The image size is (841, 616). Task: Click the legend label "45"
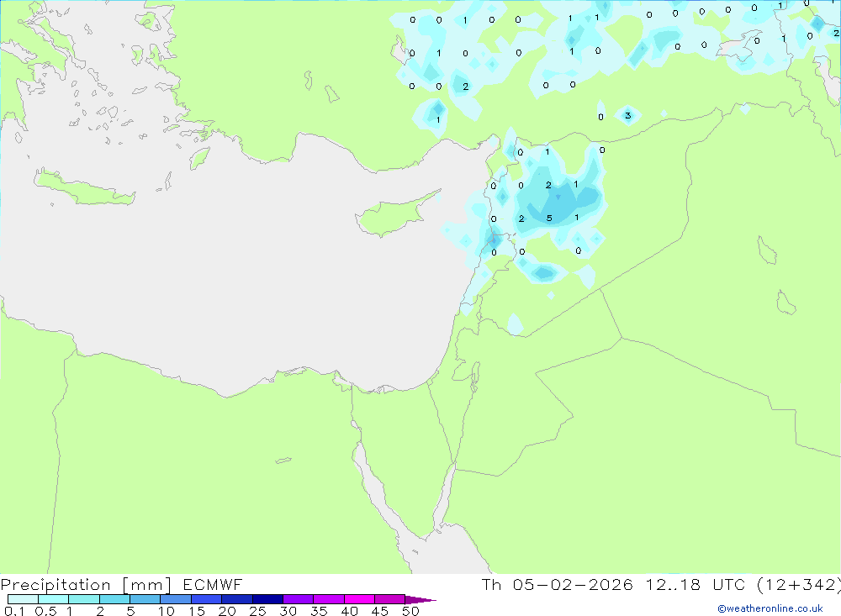coord(380,611)
